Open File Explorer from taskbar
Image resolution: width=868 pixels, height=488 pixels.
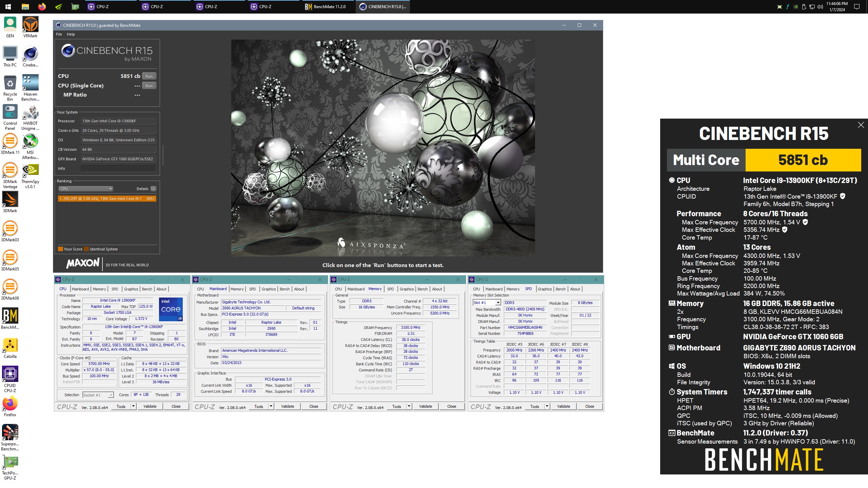pyautogui.click(x=25, y=6)
